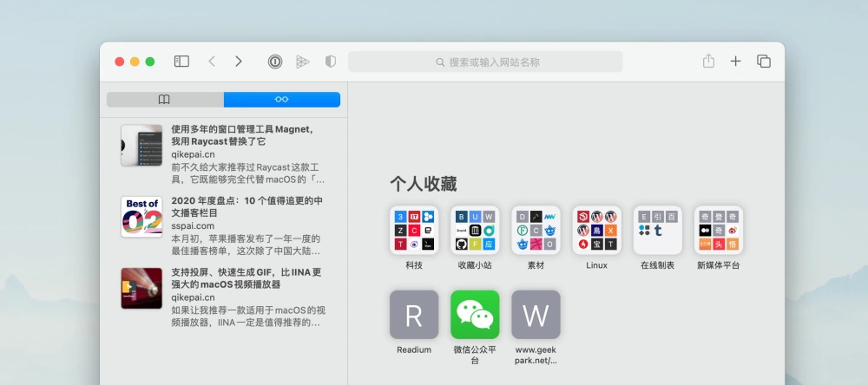Click qikepai.cn under the Magnet article
The height and width of the screenshot is (385, 868).
[193, 154]
